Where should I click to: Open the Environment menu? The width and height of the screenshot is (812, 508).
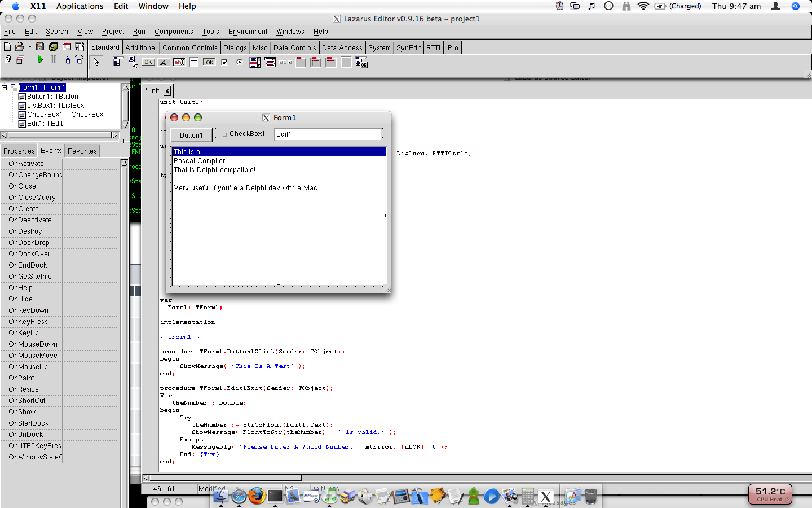coord(248,32)
